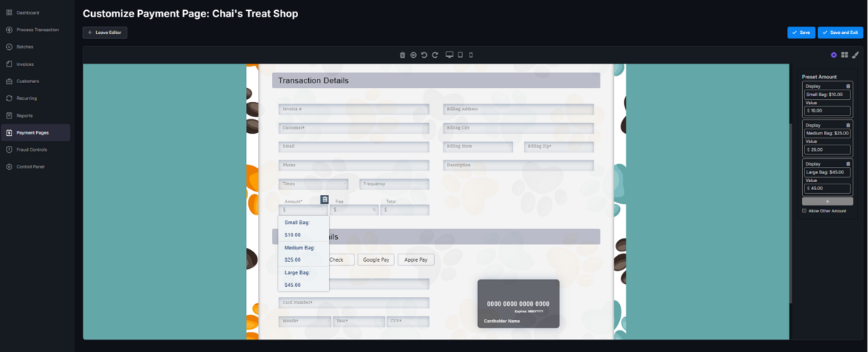Expand the Times dropdown

[x=313, y=184]
